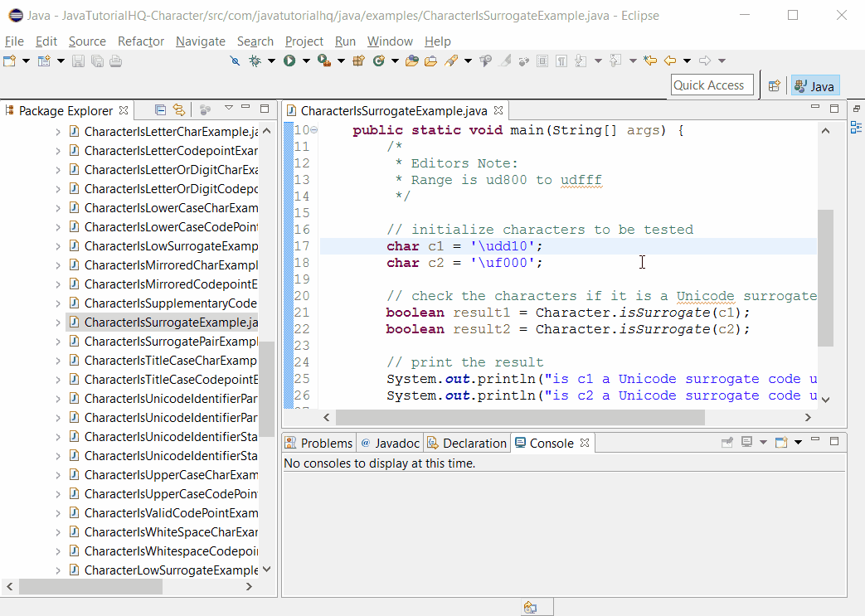Collapse All items in Package Explorer

(160, 109)
